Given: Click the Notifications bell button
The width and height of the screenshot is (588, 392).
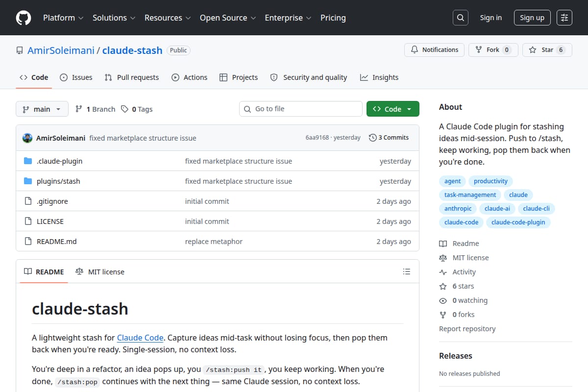Looking at the screenshot, I should pyautogui.click(x=434, y=50).
